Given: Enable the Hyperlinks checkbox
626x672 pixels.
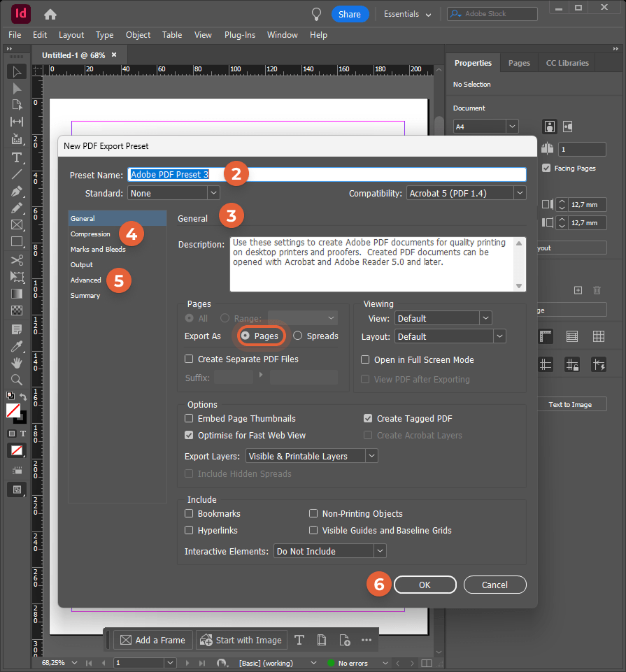Looking at the screenshot, I should [x=189, y=530].
